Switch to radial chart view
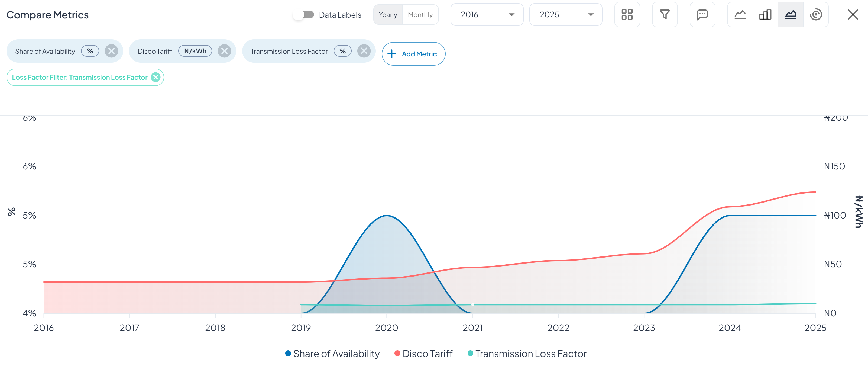Viewport: 868px width, 366px height. click(x=816, y=15)
